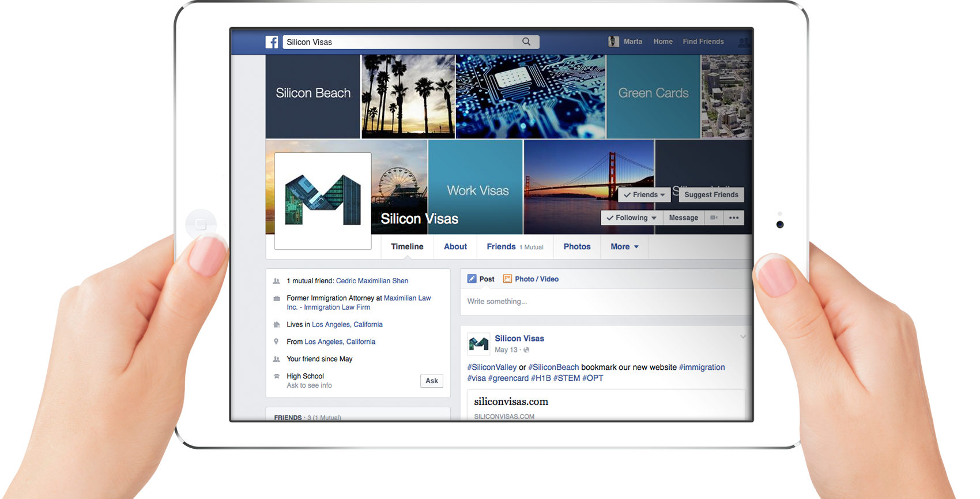The height and width of the screenshot is (499, 980).
Task: Click the briefcase work icon in intro
Action: [276, 298]
